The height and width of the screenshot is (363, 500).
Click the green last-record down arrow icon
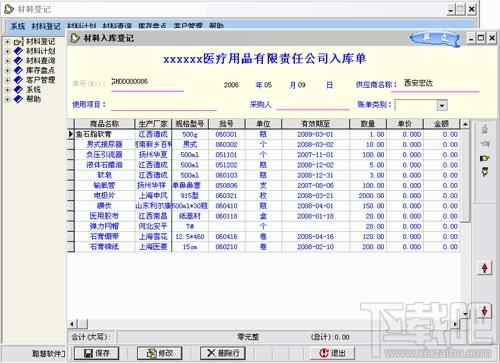tap(485, 172)
